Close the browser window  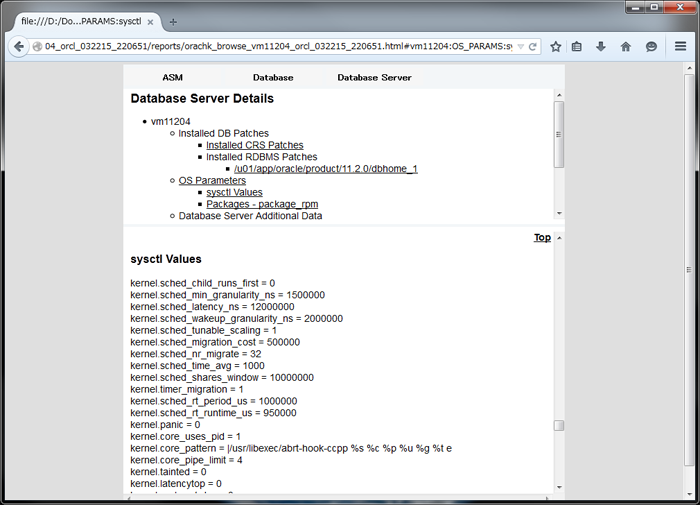pos(680,7)
